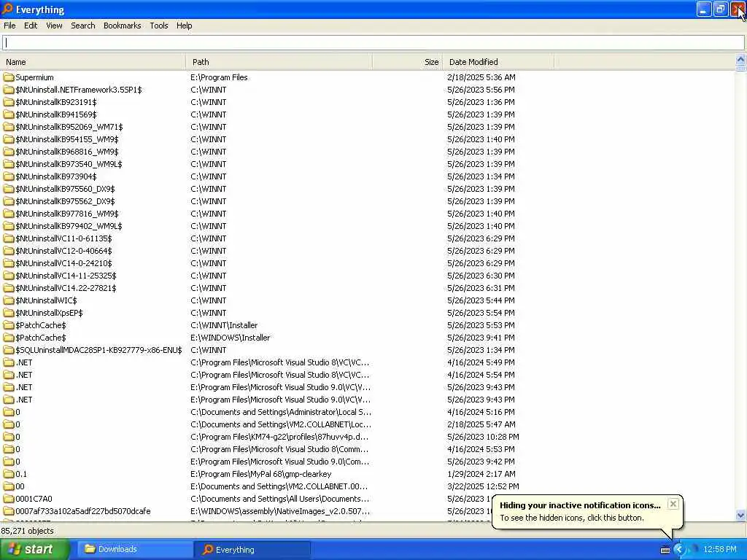747x560 pixels.
Task: Click folder icon of $NtUninstallKB968816_WM9$
Action: click(x=9, y=152)
